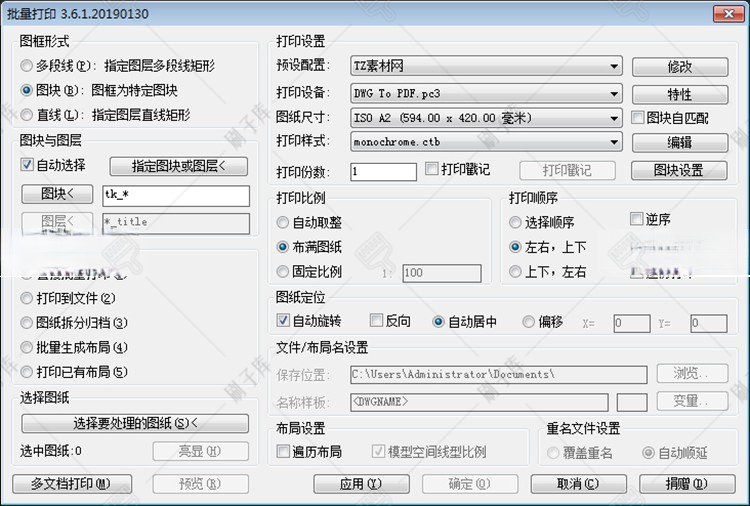Screen dimensions: 750x506
Task: Select 图纸拆分归档 (3) option
Action: (x=27, y=323)
